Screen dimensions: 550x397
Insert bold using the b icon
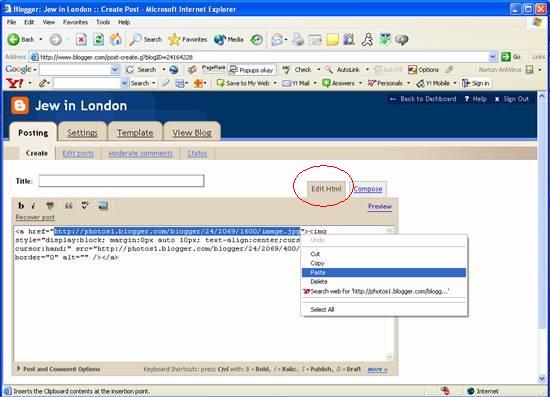pyautogui.click(x=21, y=206)
